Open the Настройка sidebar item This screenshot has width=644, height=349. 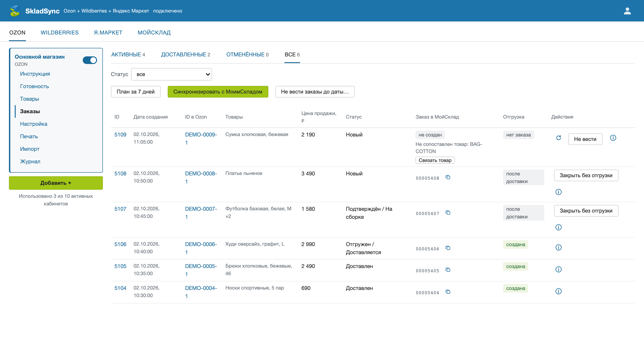pyautogui.click(x=34, y=124)
